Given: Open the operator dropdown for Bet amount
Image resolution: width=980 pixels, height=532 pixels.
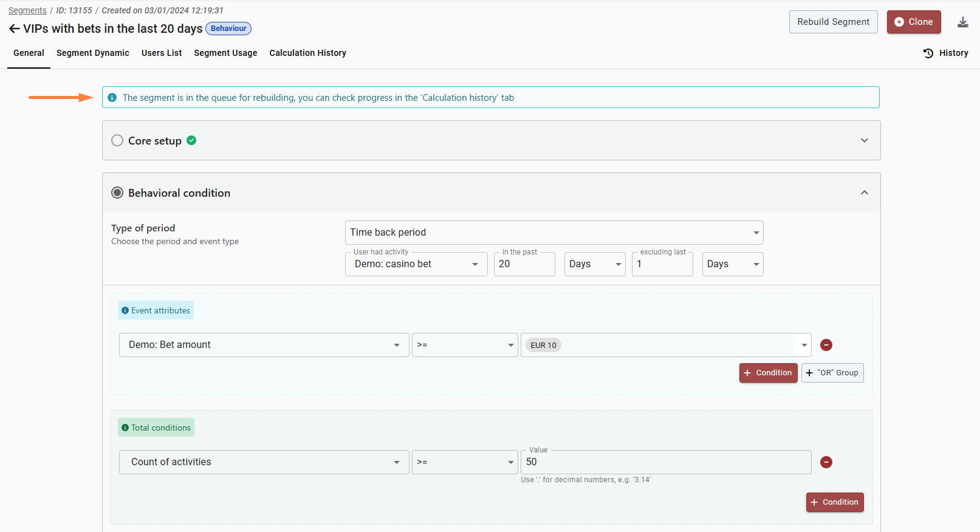Looking at the screenshot, I should 465,345.
